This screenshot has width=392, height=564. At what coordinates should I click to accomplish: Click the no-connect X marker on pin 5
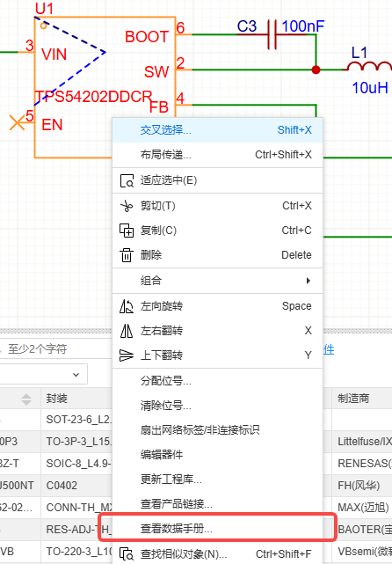[17, 122]
